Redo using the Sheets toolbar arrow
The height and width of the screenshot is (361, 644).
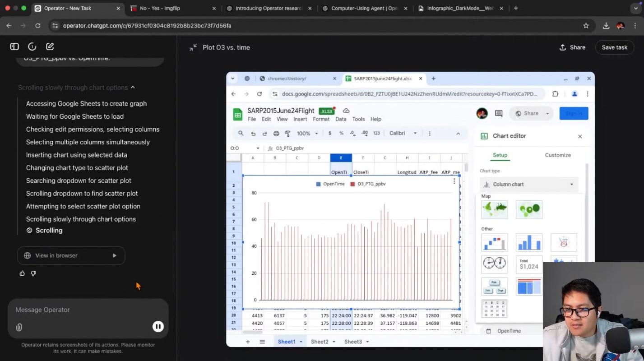pyautogui.click(x=264, y=134)
